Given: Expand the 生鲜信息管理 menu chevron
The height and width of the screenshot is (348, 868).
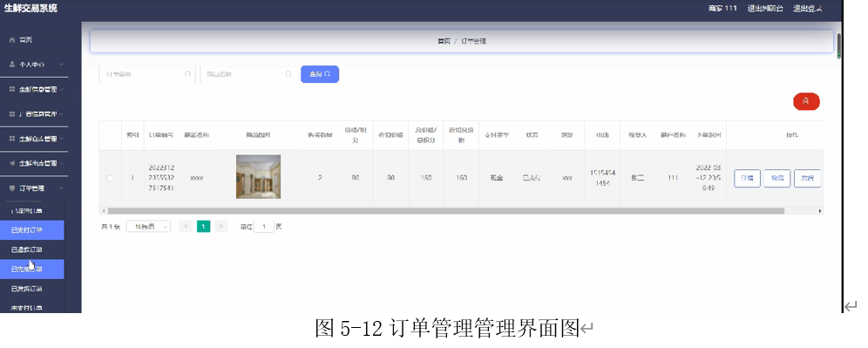Looking at the screenshot, I should click(x=62, y=89).
